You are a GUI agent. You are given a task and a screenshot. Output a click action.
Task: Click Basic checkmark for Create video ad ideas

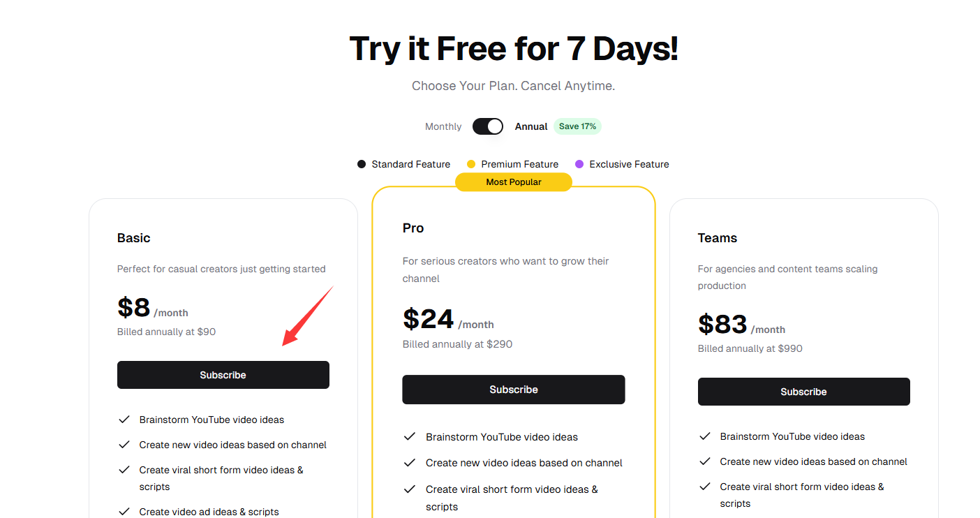click(124, 512)
